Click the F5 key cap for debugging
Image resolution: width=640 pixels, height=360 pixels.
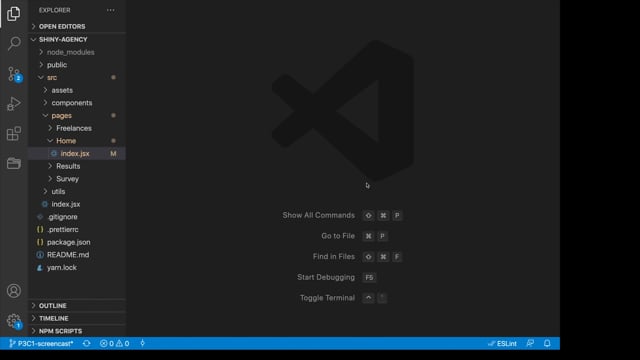(369, 278)
